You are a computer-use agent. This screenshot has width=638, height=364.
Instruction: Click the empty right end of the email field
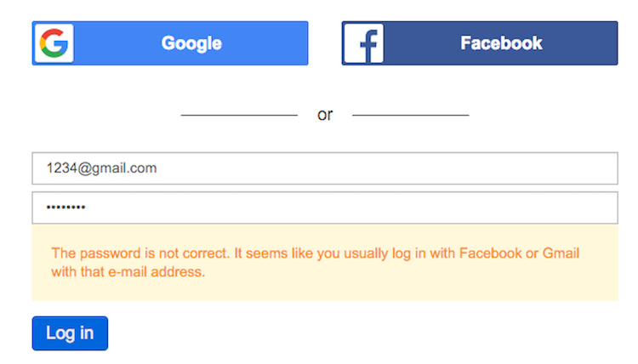tap(553, 168)
